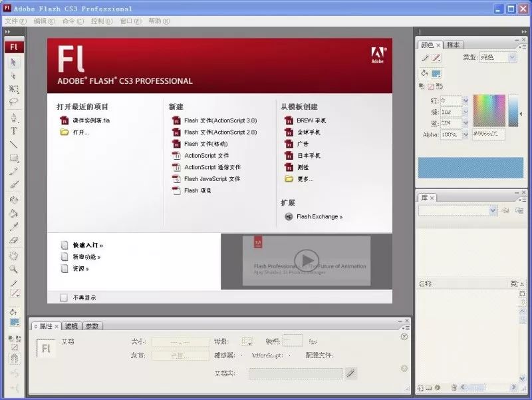Select the Brush tool
Viewport: 532px width, 400px height.
tap(15, 185)
